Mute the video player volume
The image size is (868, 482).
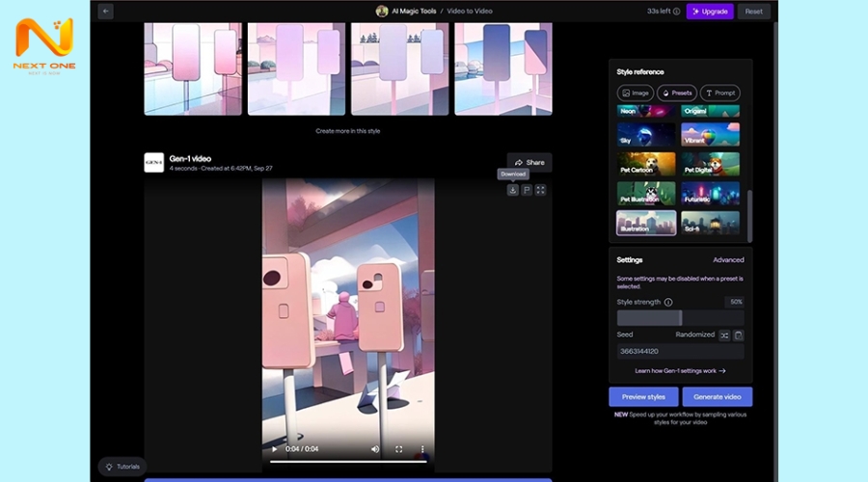pyautogui.click(x=375, y=449)
